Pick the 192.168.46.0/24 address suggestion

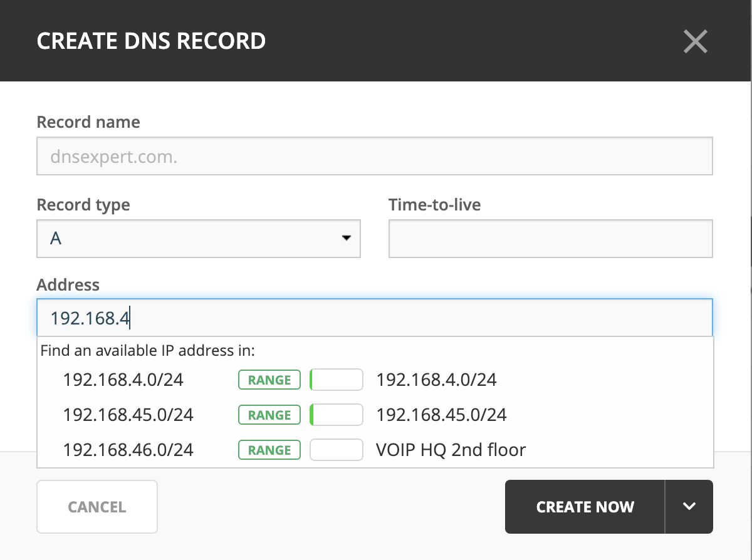128,450
